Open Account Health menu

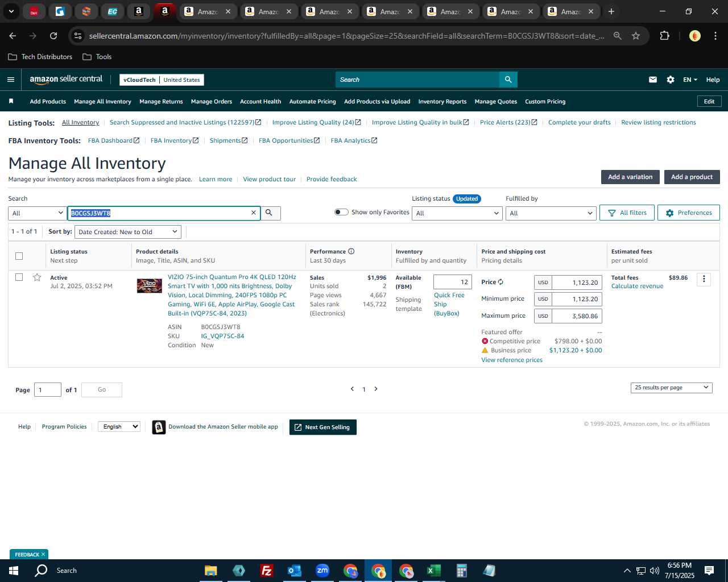(260, 102)
